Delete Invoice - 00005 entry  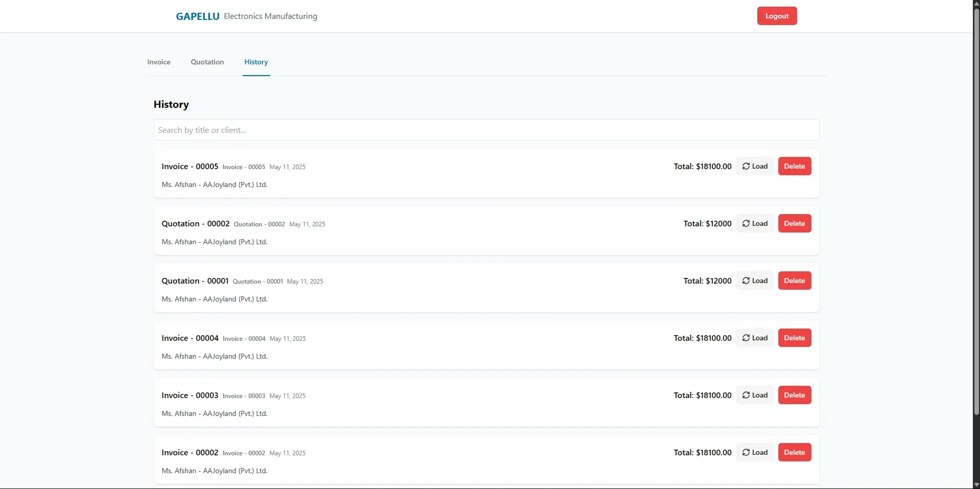tap(795, 166)
